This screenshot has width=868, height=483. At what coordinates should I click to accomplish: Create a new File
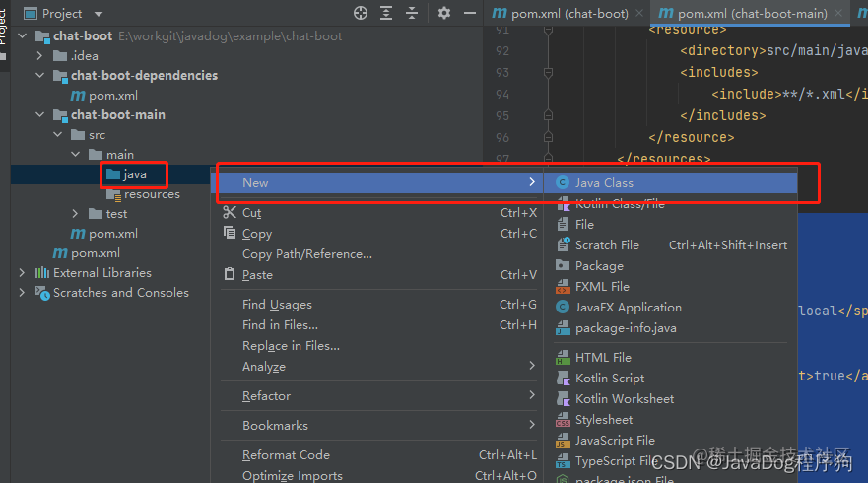pos(670,225)
